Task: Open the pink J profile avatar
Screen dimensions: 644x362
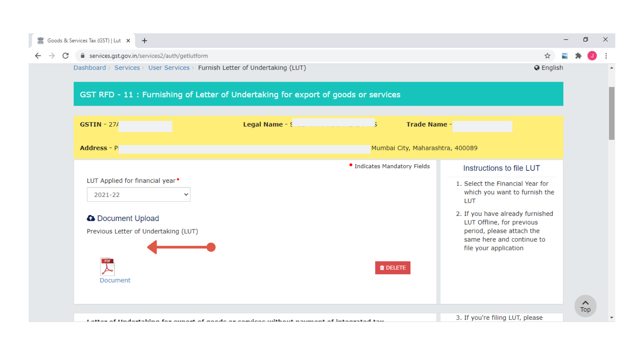Action: tap(592, 56)
